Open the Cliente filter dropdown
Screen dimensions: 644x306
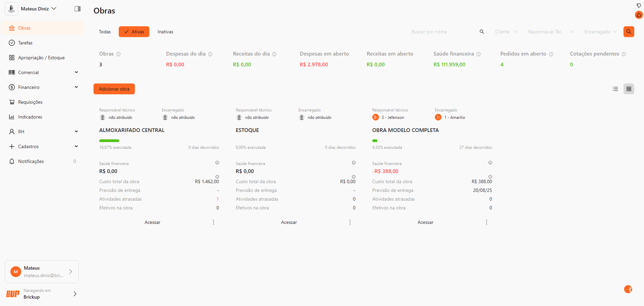(506, 32)
